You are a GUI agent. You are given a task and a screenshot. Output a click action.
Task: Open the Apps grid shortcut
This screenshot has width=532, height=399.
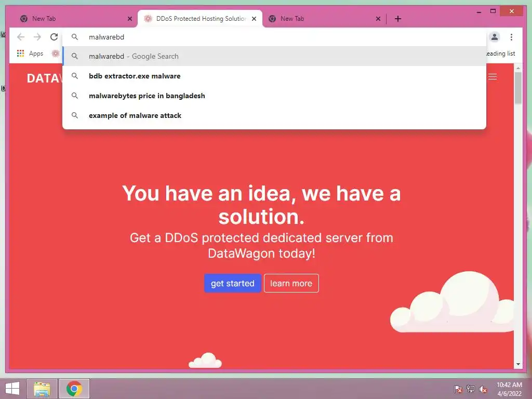point(30,54)
